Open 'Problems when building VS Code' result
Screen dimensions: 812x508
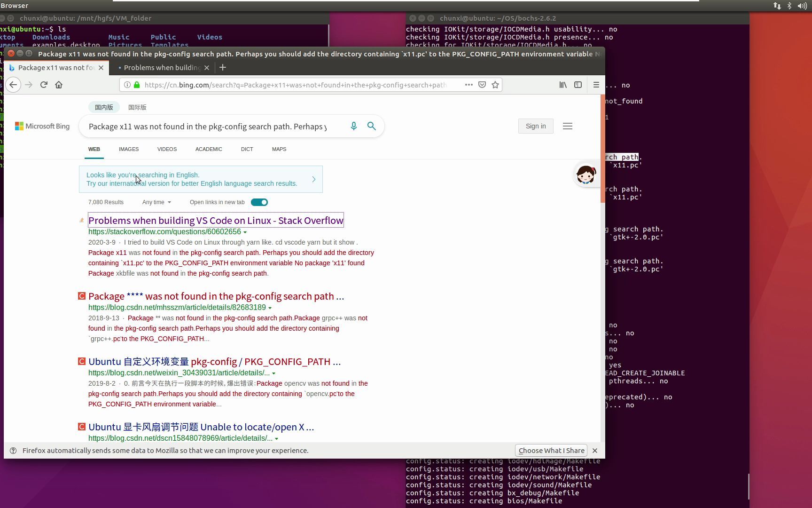[x=216, y=221]
